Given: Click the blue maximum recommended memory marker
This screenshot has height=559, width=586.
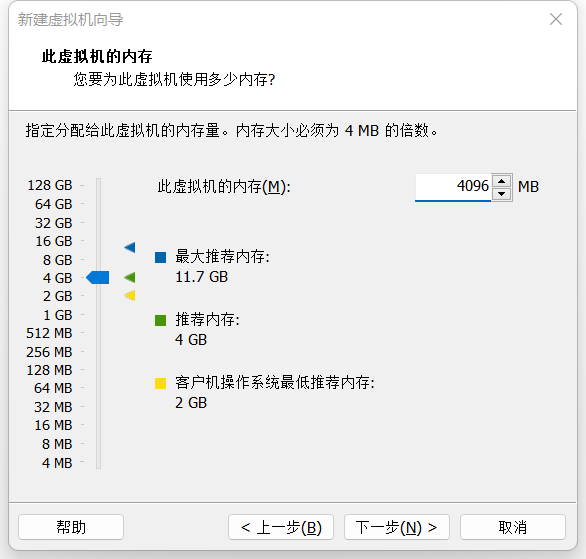Looking at the screenshot, I should [x=130, y=247].
